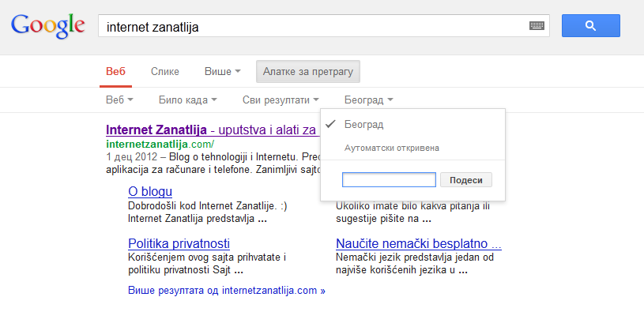Open the on-screen keyboard icon in search box
Image resolution: width=644 pixels, height=312 pixels.
pos(537,26)
